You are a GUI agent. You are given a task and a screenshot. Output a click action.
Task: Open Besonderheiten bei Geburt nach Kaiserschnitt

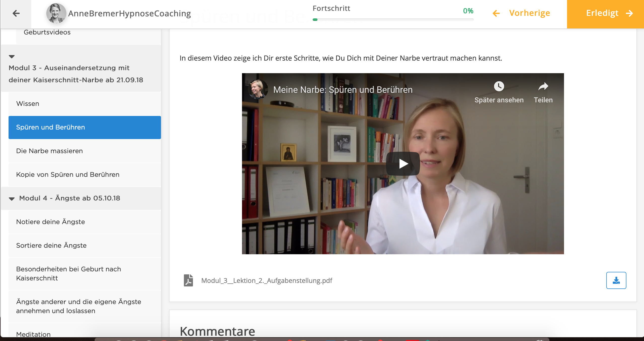[x=85, y=274]
